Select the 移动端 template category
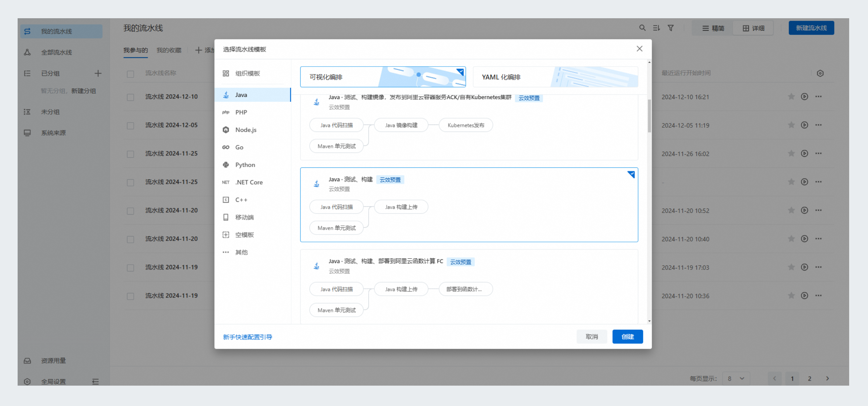 (x=252, y=217)
